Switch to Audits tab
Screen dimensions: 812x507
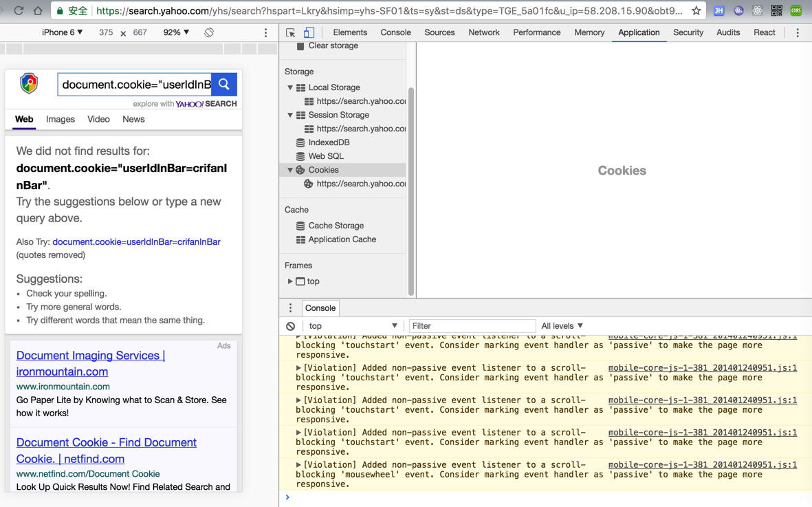[728, 32]
